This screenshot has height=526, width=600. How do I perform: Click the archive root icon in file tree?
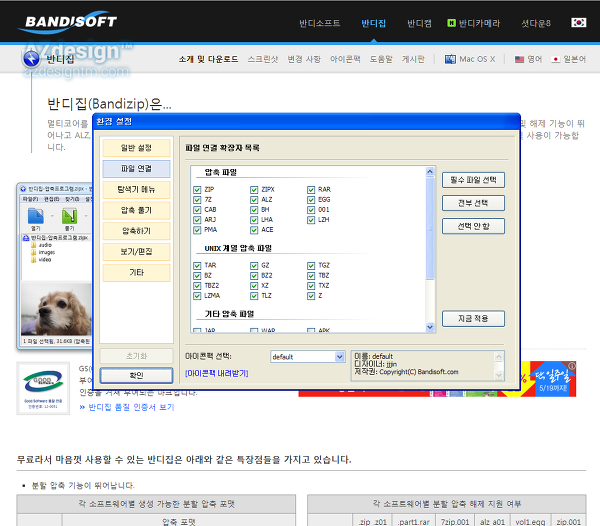(x=26, y=238)
